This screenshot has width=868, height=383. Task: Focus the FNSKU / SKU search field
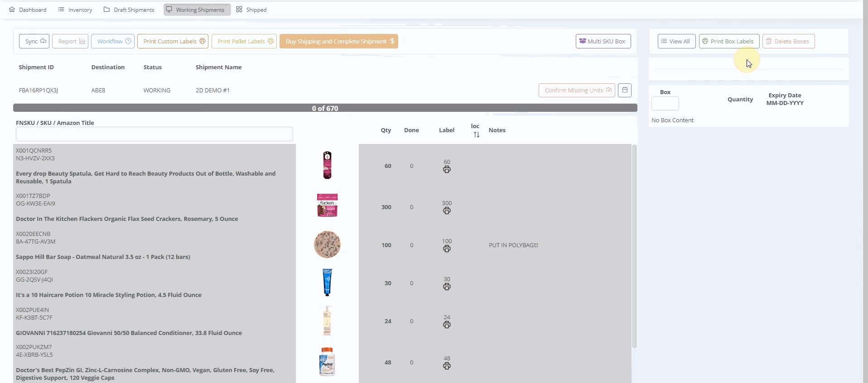tap(154, 134)
